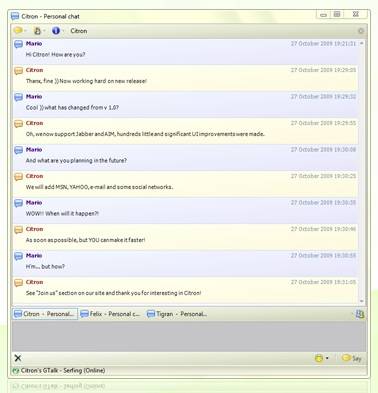Image resolution: width=378 pixels, height=393 pixels.
Task: Click the orange icon beside "Join us" message
Action: click(x=18, y=283)
